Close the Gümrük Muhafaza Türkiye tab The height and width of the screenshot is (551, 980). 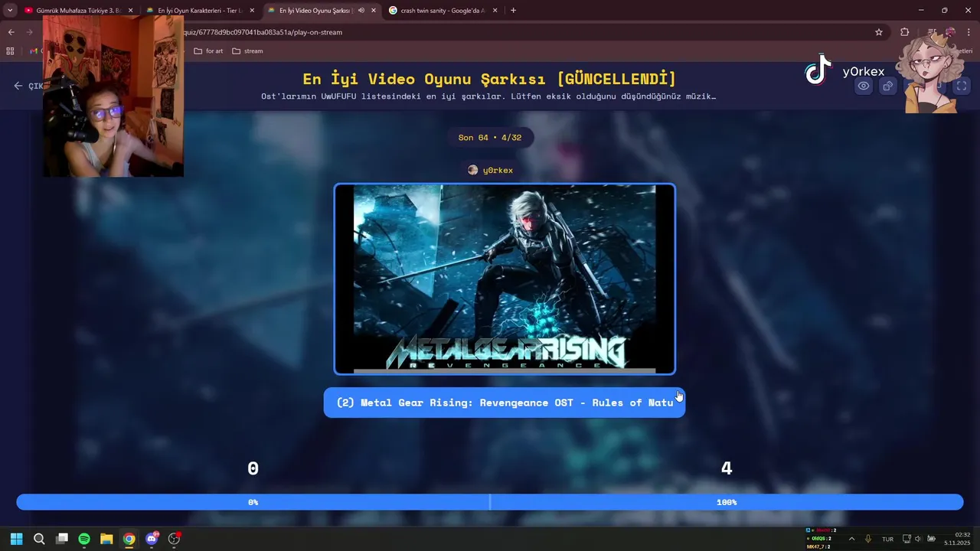coord(130,11)
